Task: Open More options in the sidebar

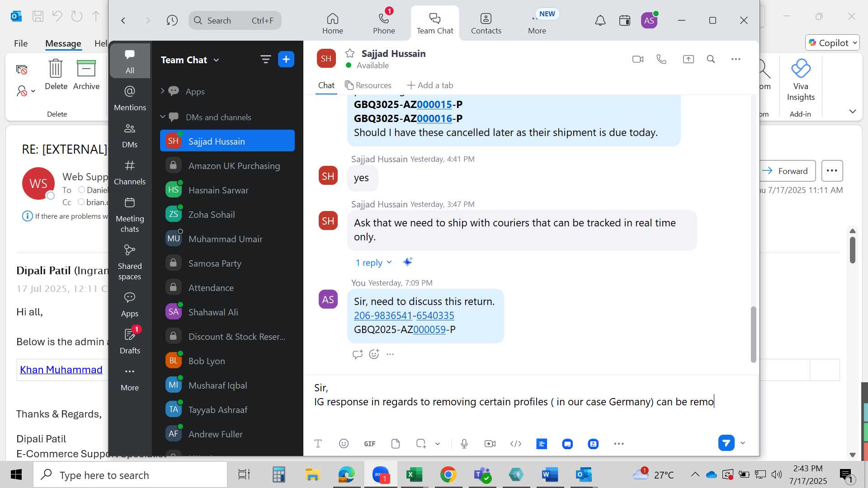Action: (130, 379)
